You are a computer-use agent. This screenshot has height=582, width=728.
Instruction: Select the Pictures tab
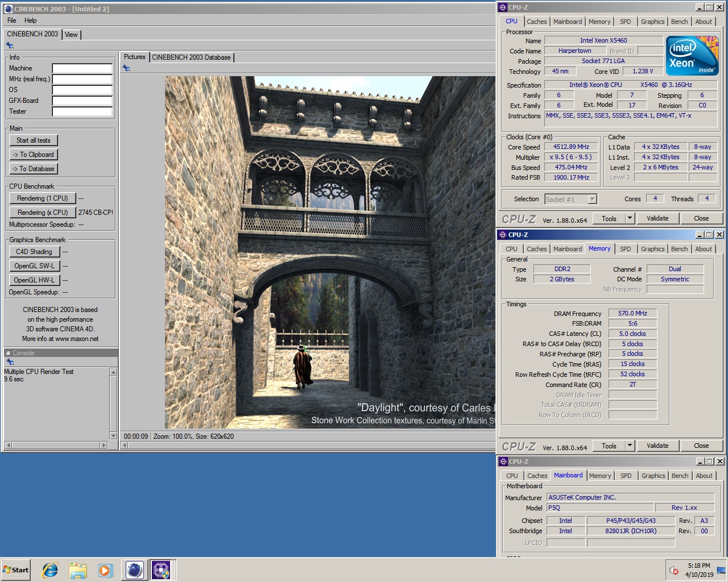tap(135, 57)
